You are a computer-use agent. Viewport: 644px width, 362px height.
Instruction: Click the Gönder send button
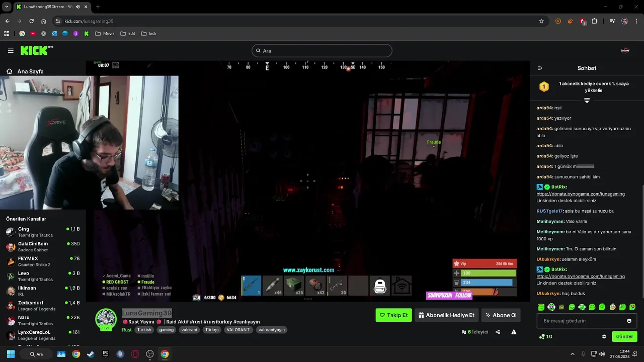pyautogui.click(x=624, y=337)
